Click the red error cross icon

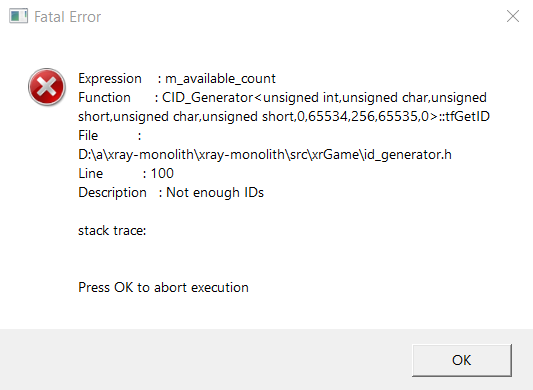(x=47, y=87)
